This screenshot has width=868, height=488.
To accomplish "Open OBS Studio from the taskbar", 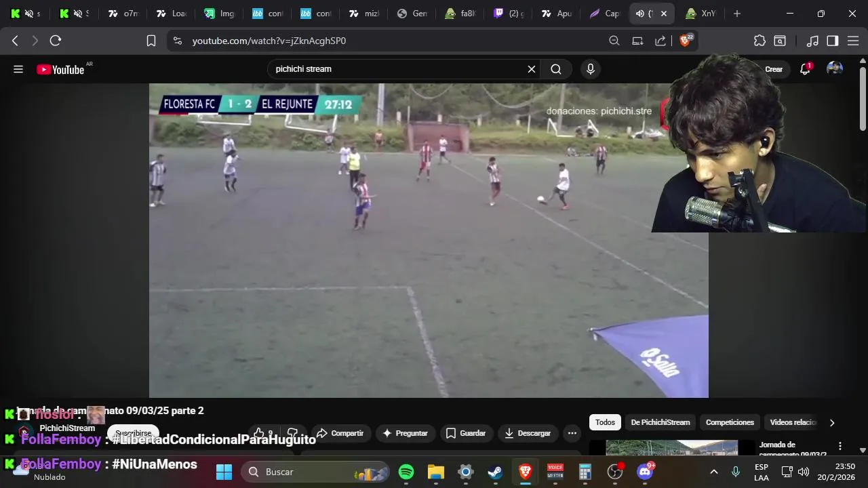I will click(x=615, y=472).
